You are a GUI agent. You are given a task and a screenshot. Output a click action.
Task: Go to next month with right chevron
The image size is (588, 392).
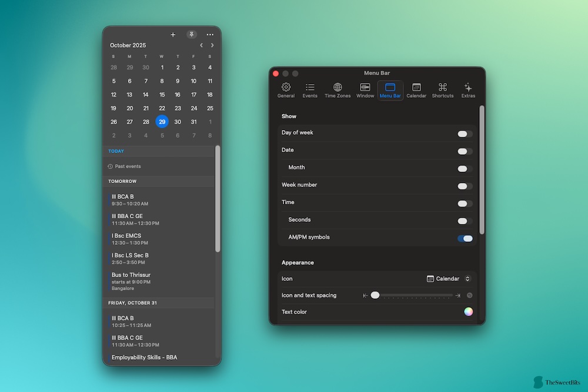click(x=212, y=45)
